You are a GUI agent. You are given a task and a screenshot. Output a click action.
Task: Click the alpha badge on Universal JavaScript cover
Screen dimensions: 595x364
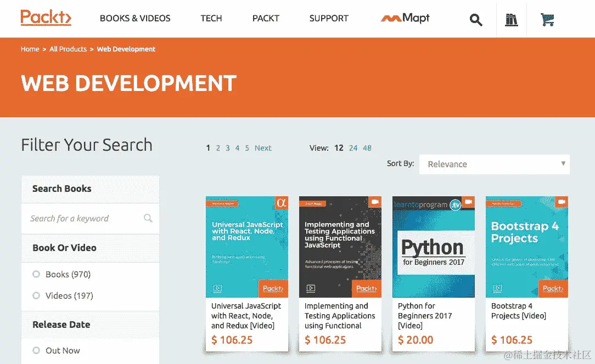click(x=281, y=203)
